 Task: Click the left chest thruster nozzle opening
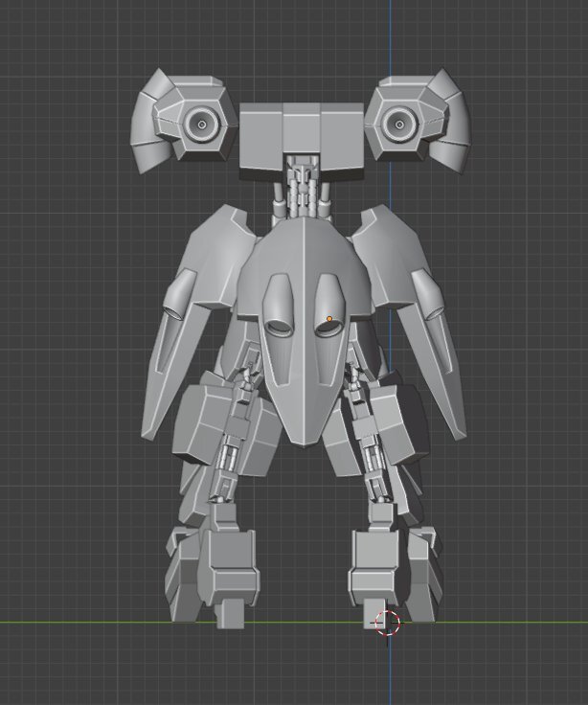coord(278,327)
